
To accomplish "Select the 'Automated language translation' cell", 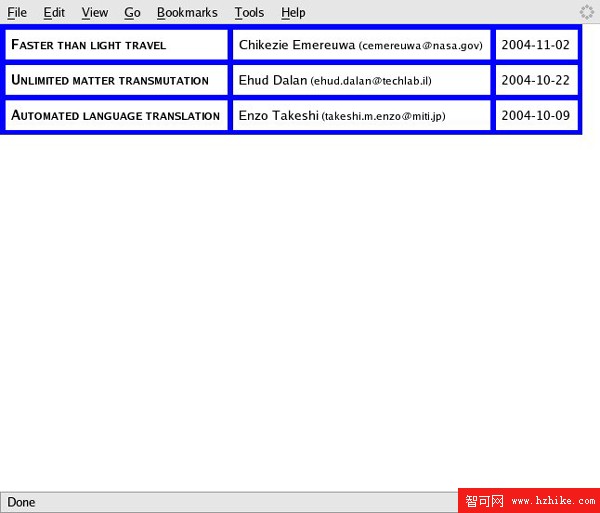I will pos(115,115).
